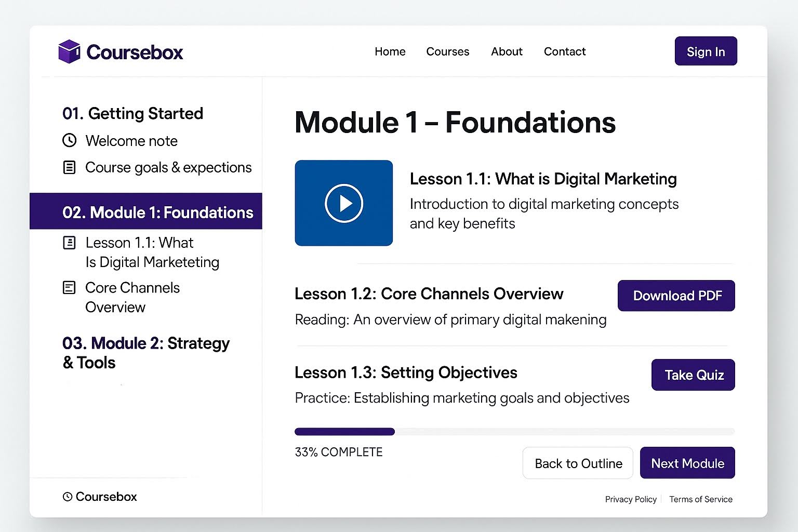Navigate to Home
Screen dimensions: 798x532
click(x=390, y=51)
